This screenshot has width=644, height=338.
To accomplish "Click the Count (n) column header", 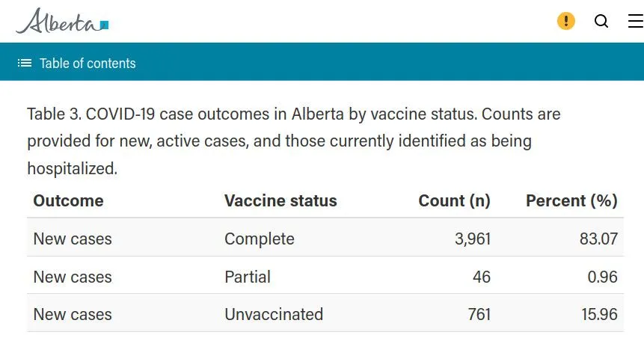I will pos(454,201).
